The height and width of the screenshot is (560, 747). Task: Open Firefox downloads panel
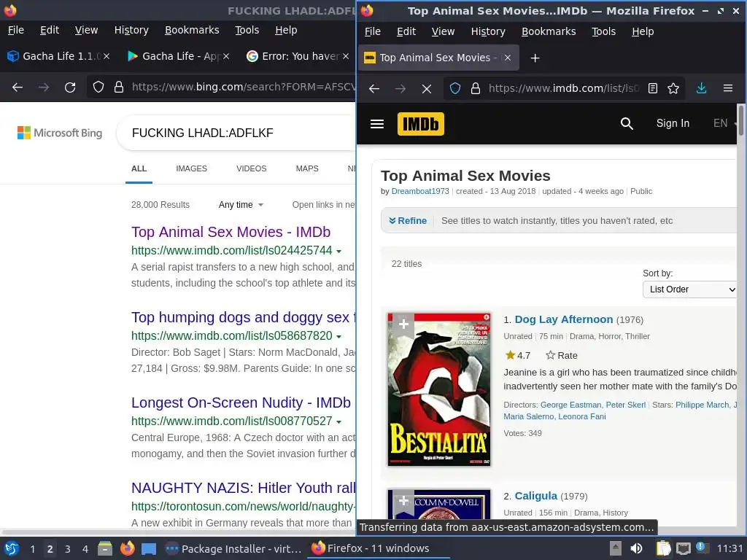click(701, 88)
